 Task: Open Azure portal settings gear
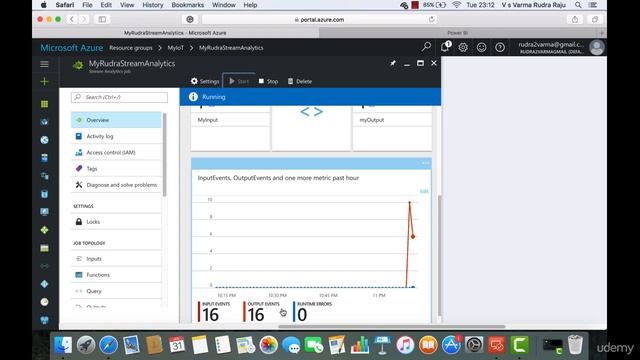[463, 47]
